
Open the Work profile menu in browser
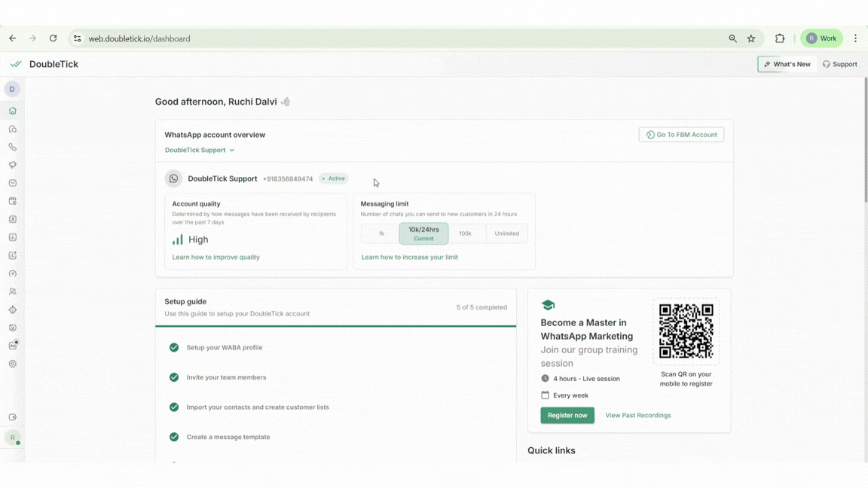coord(821,38)
